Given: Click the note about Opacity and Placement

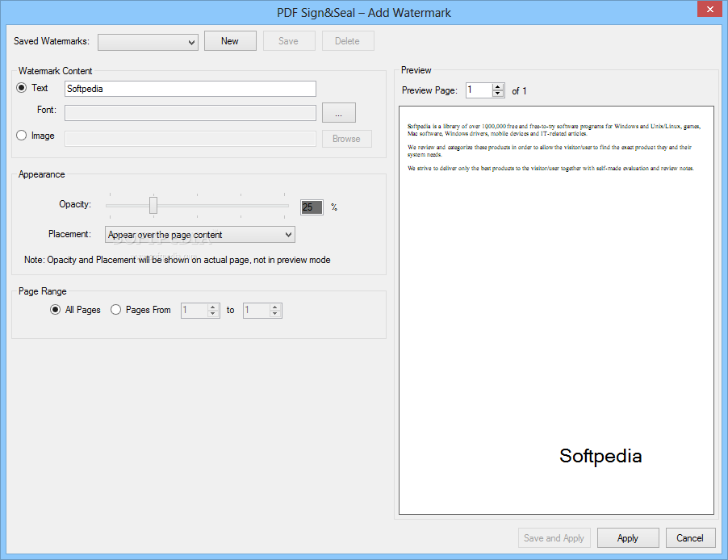Looking at the screenshot, I should click(x=178, y=260).
